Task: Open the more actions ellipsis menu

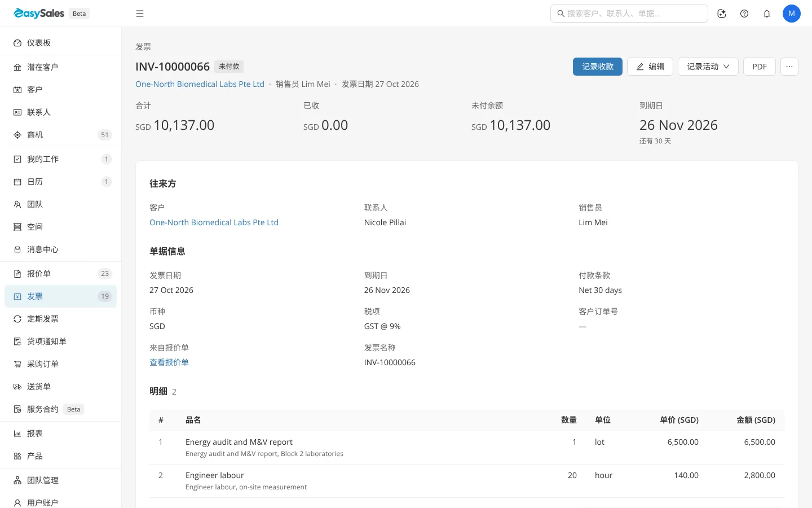Action: [x=789, y=67]
